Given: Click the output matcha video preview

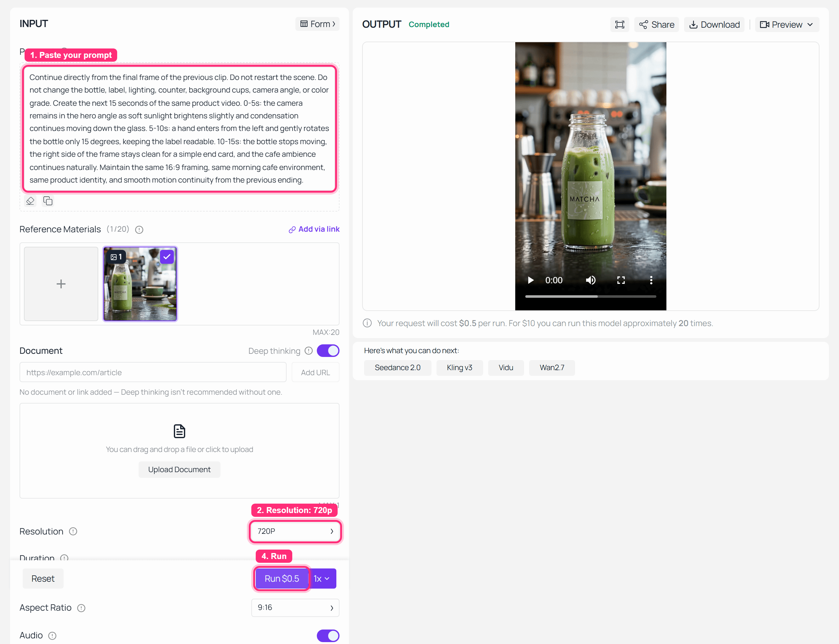Looking at the screenshot, I should 591,176.
